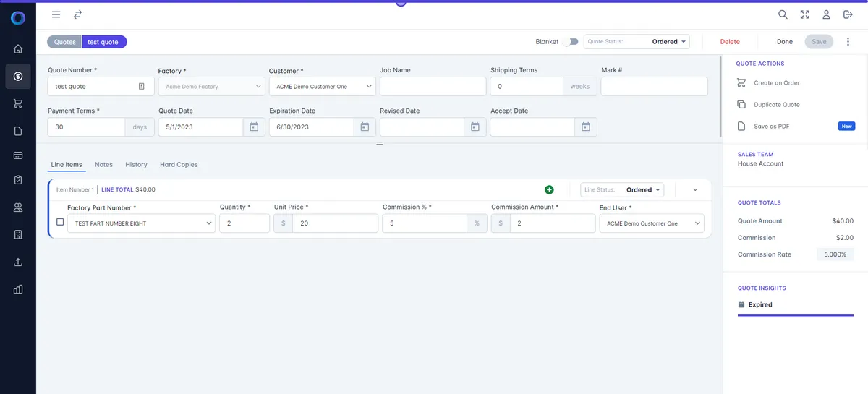The image size is (868, 394).
Task: Toggle the Blanket switch
Action: click(x=571, y=42)
